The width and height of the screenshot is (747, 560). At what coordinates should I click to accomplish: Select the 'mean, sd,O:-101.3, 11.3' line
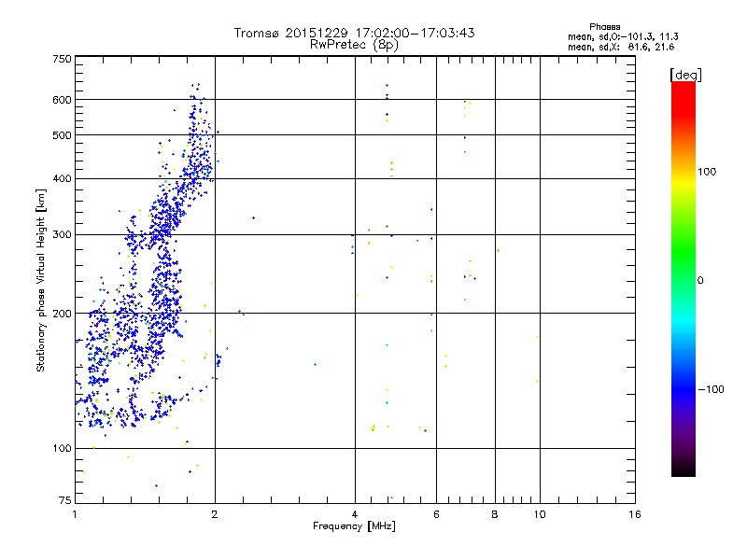click(623, 36)
